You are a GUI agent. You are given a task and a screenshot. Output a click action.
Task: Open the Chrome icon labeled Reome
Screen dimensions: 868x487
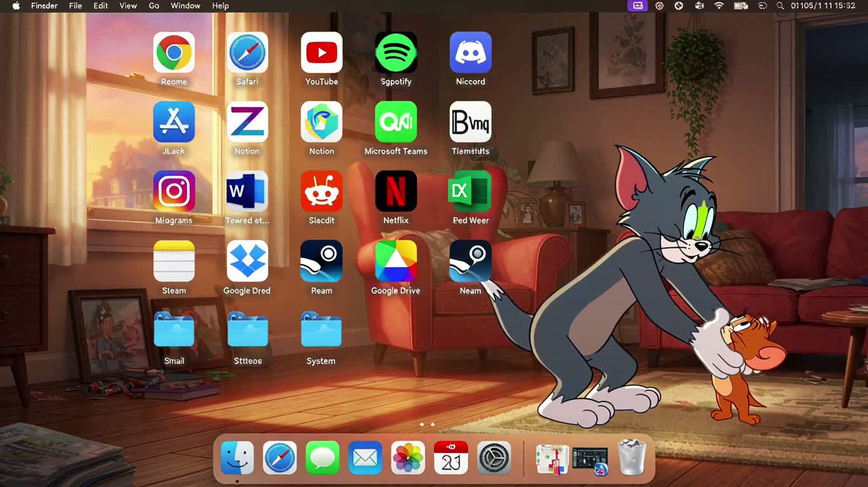174,53
